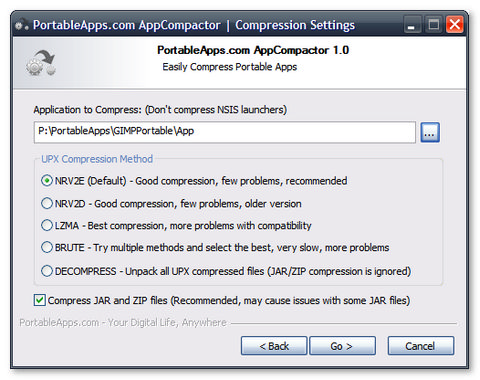
Task: Click the browse folder ellipsis button
Action: [x=430, y=133]
